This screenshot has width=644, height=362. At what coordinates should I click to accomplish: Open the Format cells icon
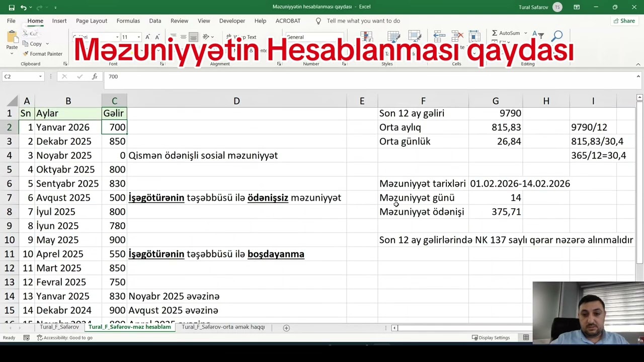point(474,36)
